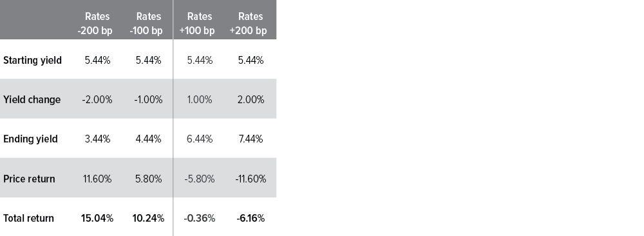Screen dimensions: 644x236
Task: Click the 5.80% price return cell
Action: (x=149, y=179)
